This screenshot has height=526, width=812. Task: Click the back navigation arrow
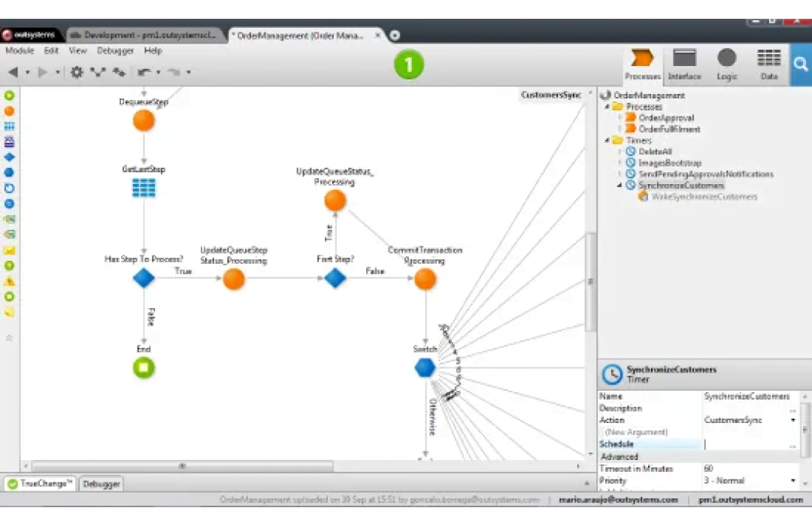(x=14, y=72)
